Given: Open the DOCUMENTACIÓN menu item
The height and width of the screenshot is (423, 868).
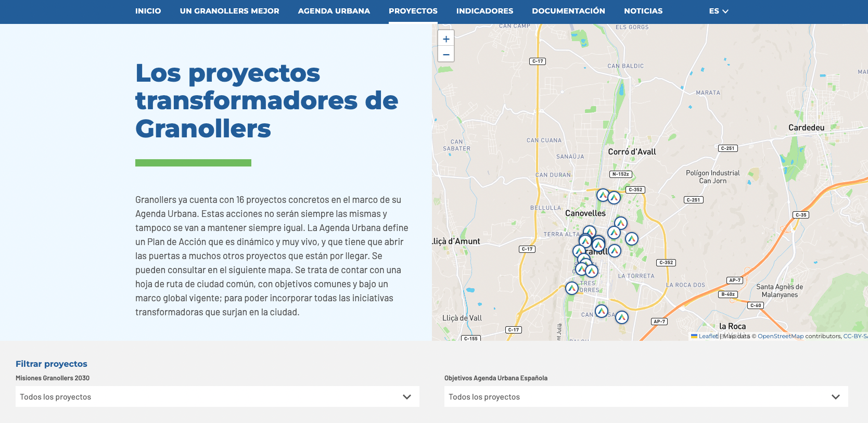Looking at the screenshot, I should [x=568, y=11].
